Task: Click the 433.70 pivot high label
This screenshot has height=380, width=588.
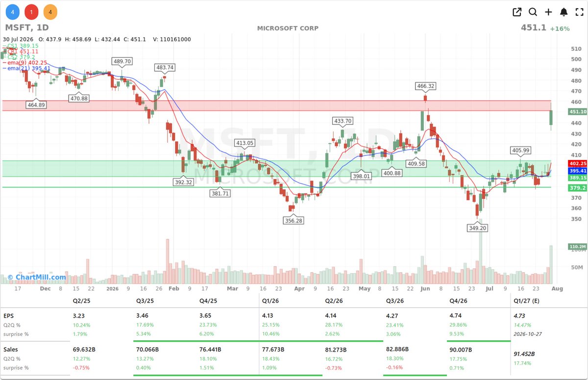Action: [x=343, y=121]
